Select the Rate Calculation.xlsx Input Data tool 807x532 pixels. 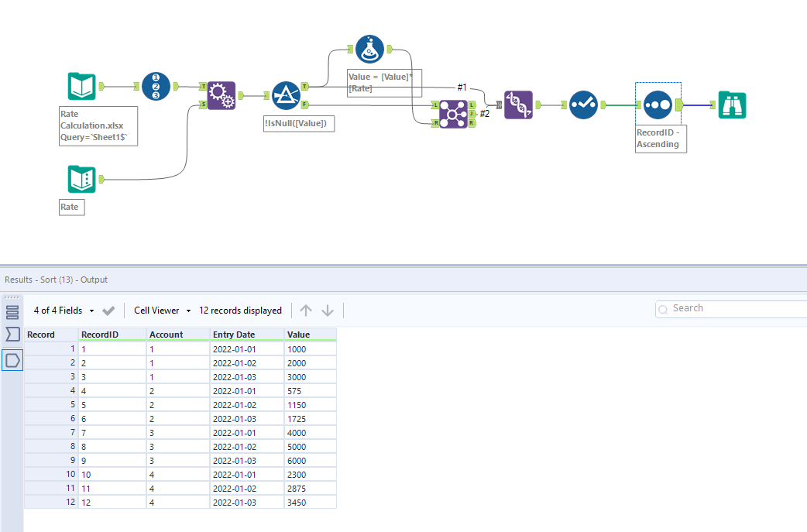81,85
